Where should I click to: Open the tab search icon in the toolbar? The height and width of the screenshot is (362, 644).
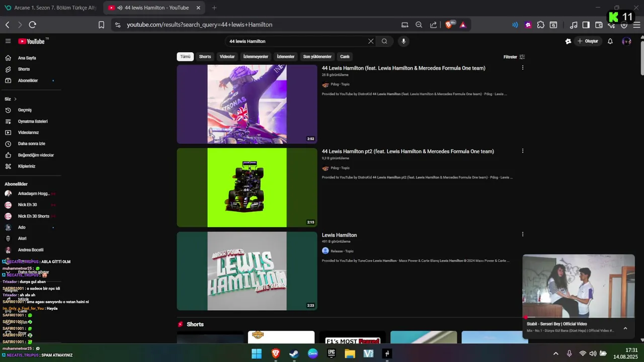coord(553,25)
